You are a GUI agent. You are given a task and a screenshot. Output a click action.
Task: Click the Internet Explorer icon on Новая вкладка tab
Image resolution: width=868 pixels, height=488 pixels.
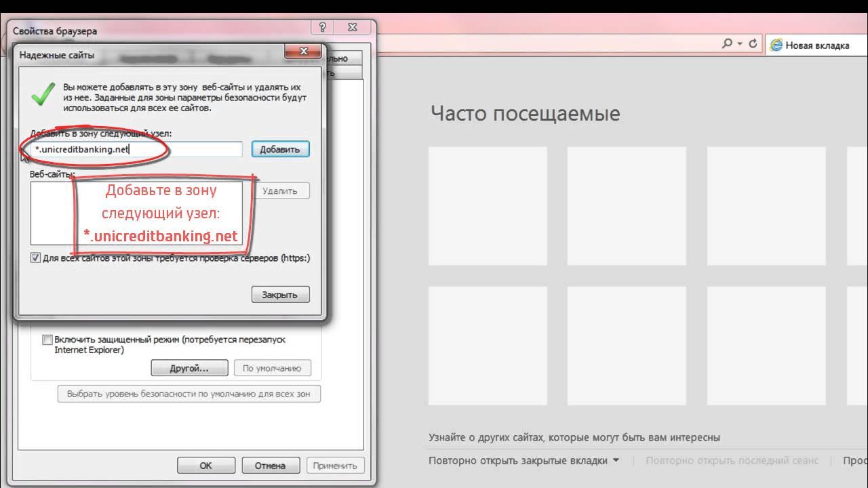(776, 45)
